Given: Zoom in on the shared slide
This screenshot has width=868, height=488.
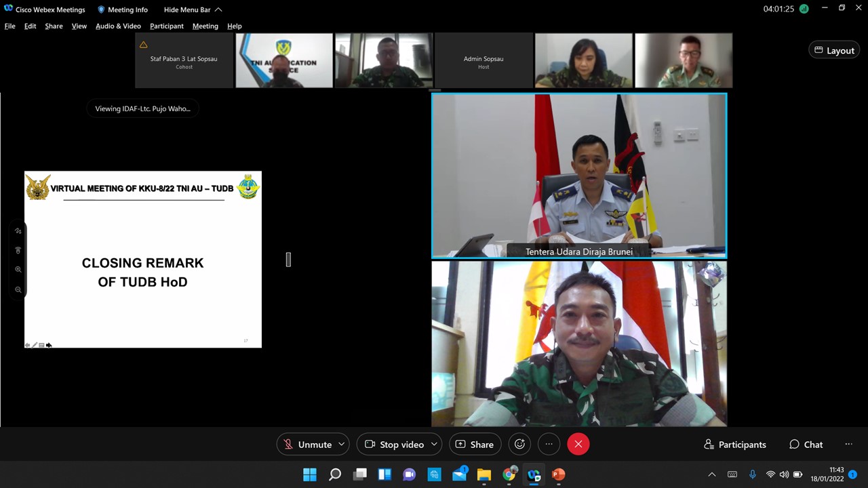Looking at the screenshot, I should coord(18,270).
